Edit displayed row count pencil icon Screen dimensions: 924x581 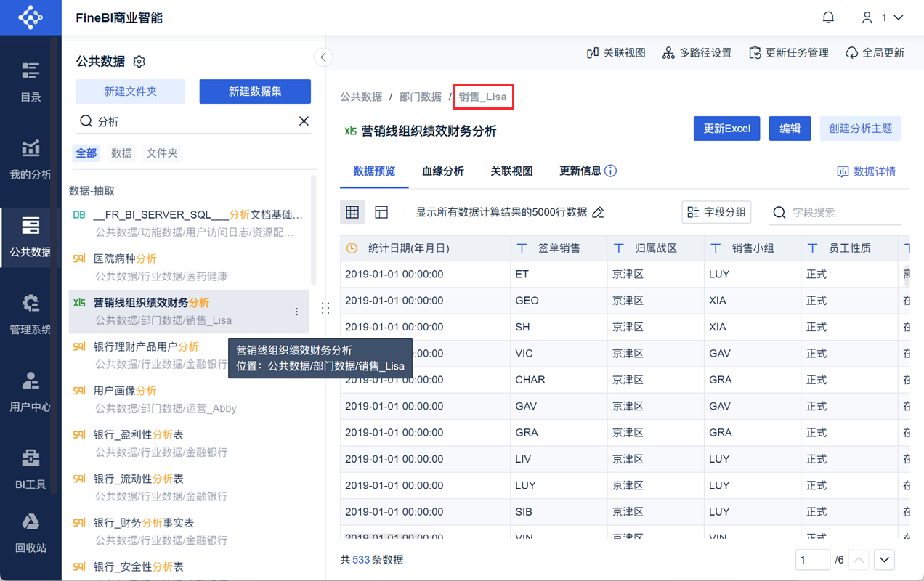598,213
